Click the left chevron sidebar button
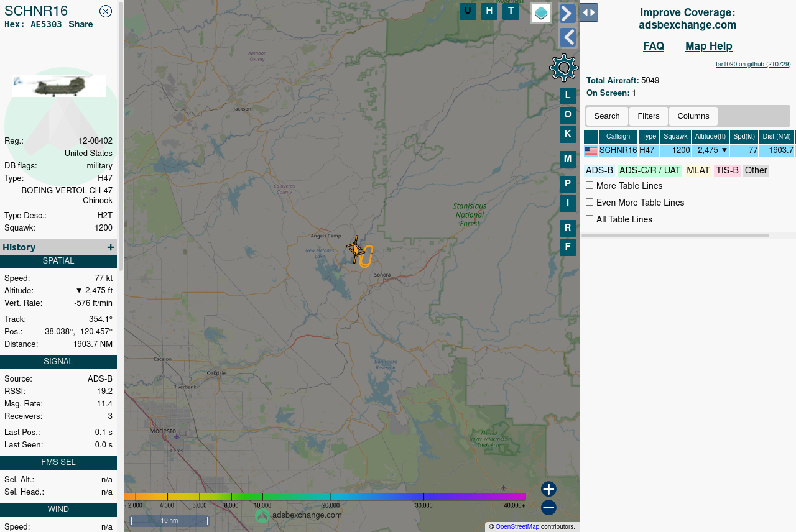 point(567,37)
